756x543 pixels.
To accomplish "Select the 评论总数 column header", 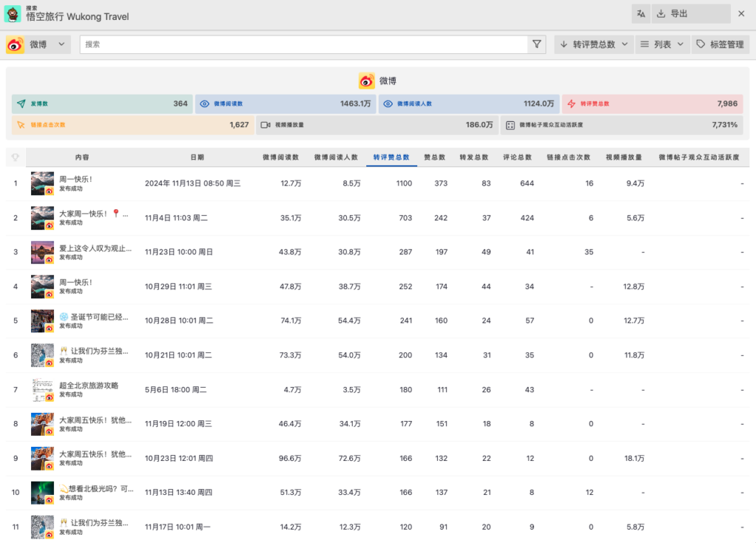I will (517, 157).
